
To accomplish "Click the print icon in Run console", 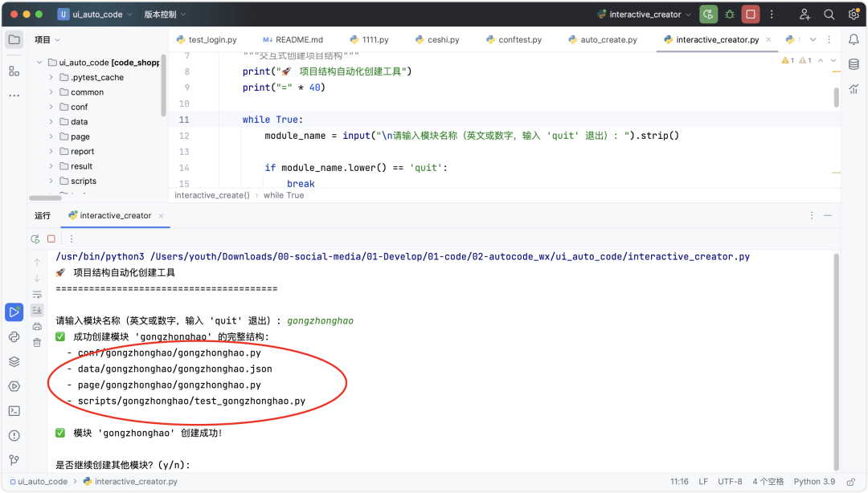I will pos(37,327).
